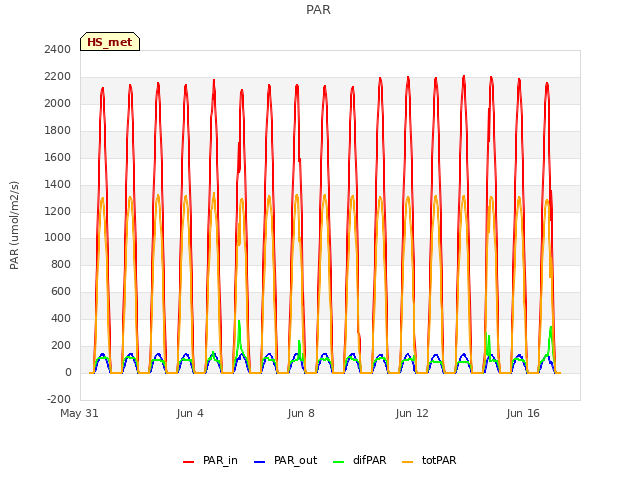This screenshot has width=640, height=480.
Task: Click the Jun 16 x-axis tick label
Action: (523, 413)
